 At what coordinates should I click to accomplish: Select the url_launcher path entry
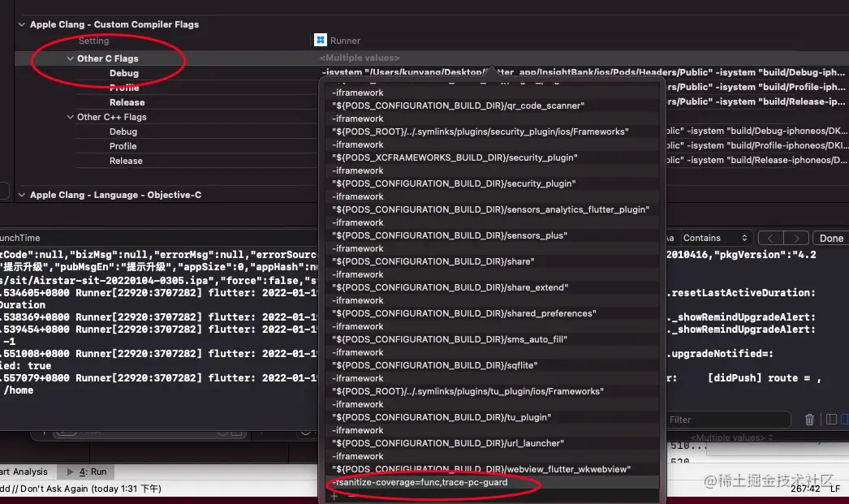[448, 443]
